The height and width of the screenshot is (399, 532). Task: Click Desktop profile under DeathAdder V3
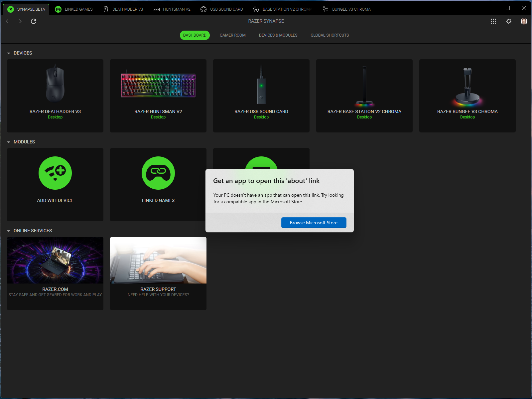(x=55, y=117)
